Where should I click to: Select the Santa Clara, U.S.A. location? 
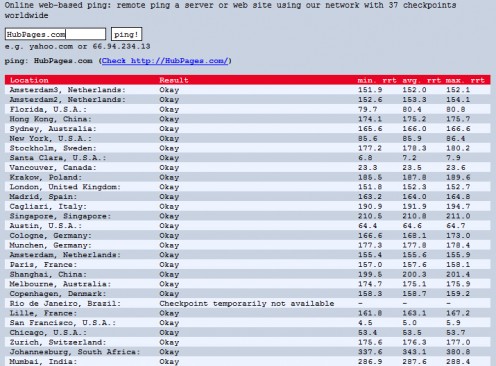tap(58, 158)
